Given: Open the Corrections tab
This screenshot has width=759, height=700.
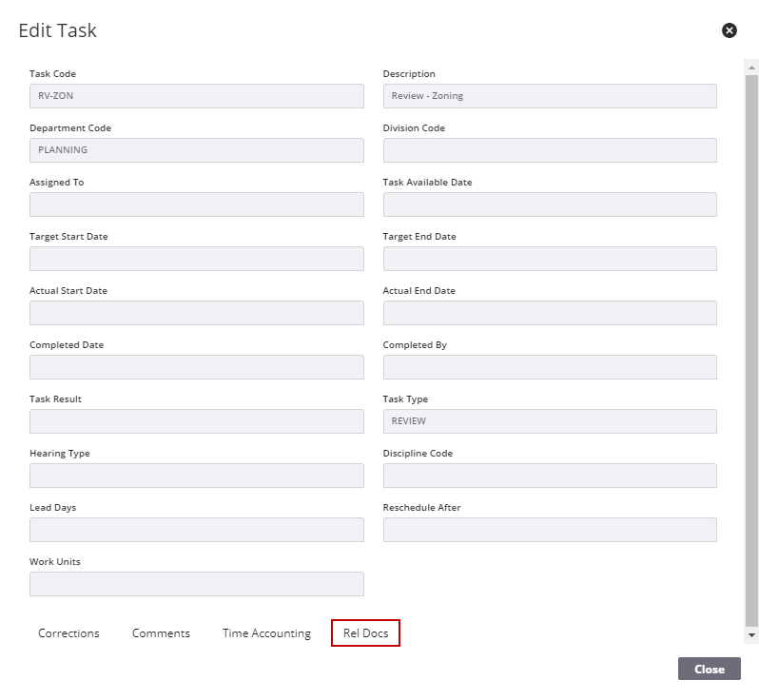Looking at the screenshot, I should tap(68, 633).
